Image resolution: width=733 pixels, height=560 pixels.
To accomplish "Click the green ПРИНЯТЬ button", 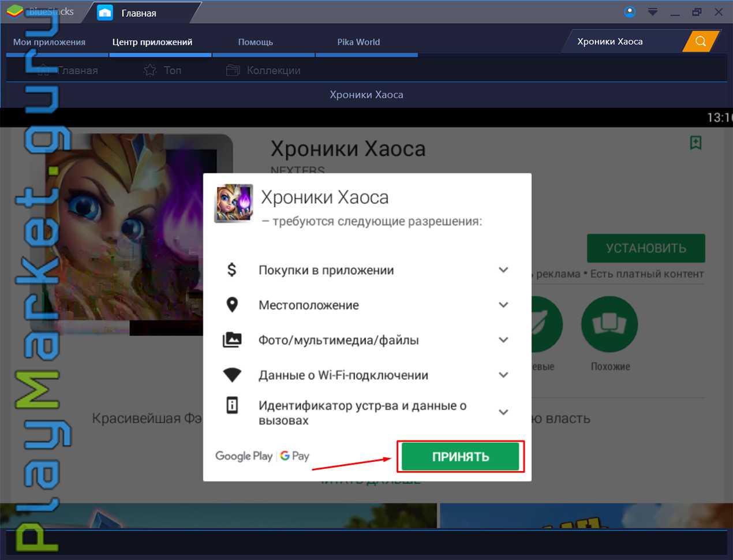I will click(461, 457).
